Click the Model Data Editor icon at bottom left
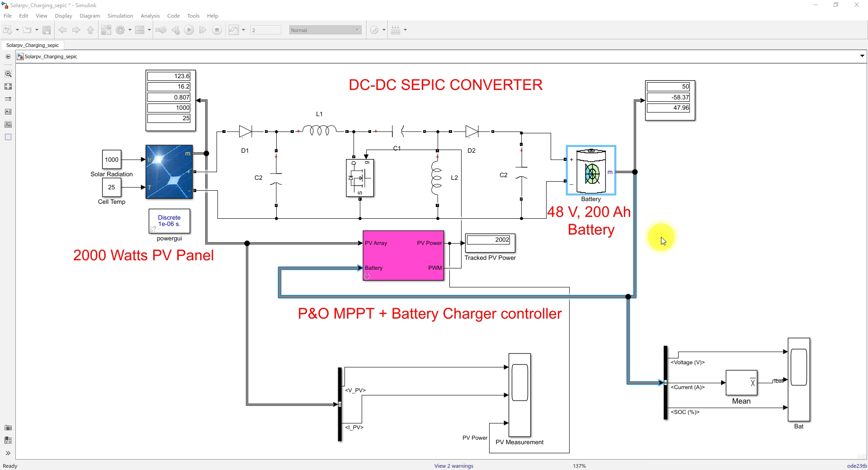Viewport: 868px width, 470px height. (8, 440)
